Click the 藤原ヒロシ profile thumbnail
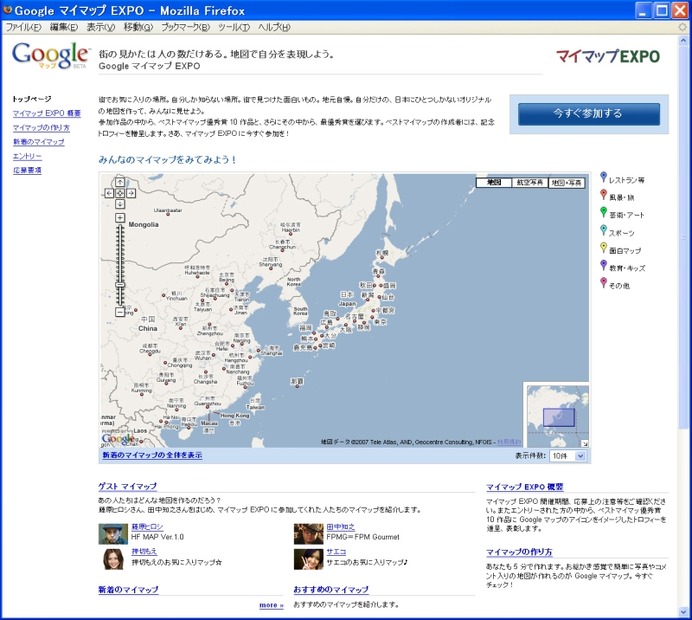Viewport: 692px width, 620px height. click(x=113, y=534)
